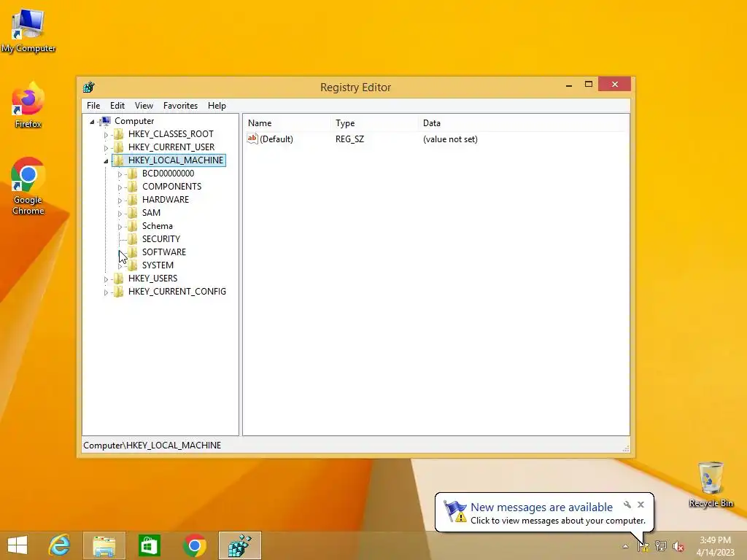This screenshot has height=560, width=747.
Task: Click the HARDWARE folder icon
Action: 133,200
